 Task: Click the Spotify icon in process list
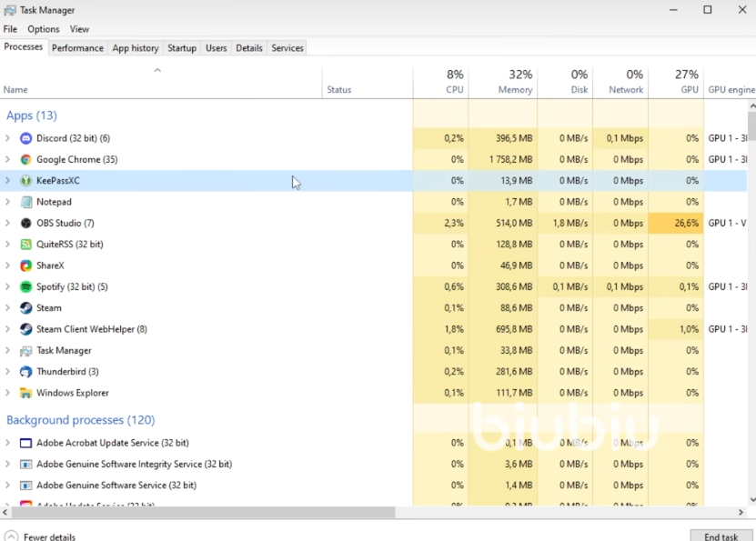click(x=25, y=287)
